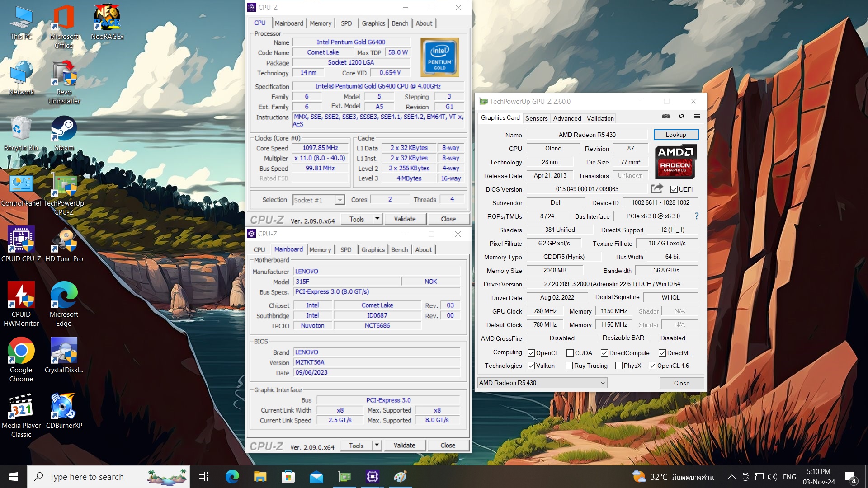Click the BIOS version share/export icon
The height and width of the screenshot is (488, 868).
click(x=657, y=189)
